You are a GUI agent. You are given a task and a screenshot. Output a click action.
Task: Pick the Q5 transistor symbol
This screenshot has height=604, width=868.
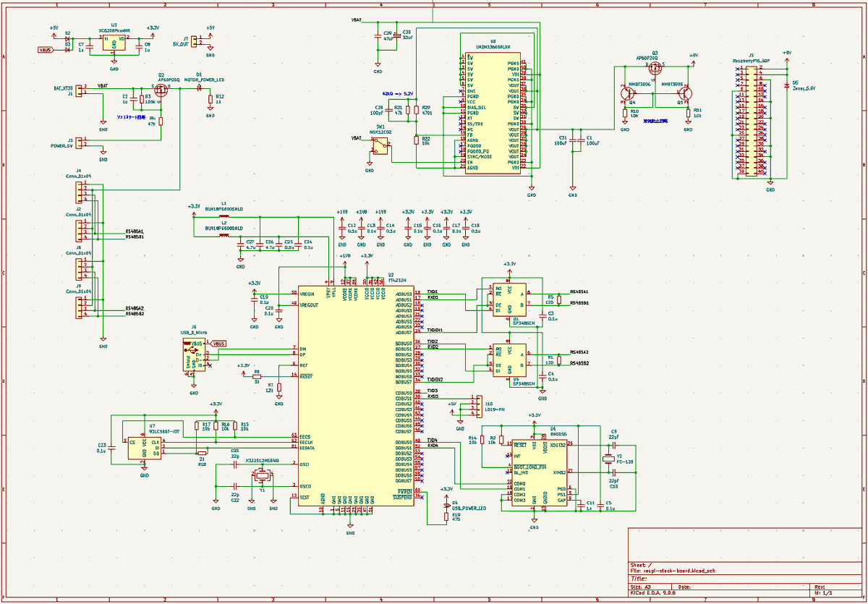point(684,93)
